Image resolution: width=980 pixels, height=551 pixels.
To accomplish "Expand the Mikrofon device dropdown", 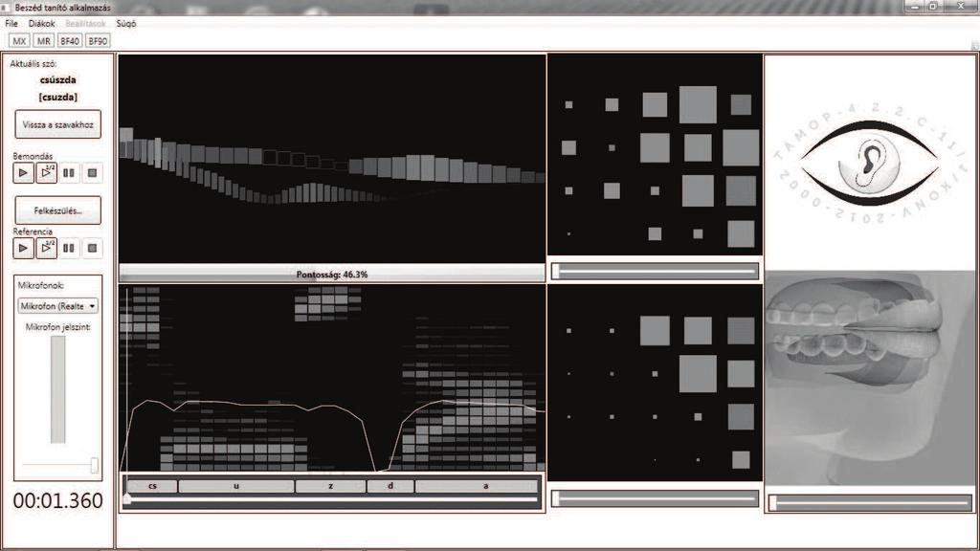I will pyautogui.click(x=57, y=306).
